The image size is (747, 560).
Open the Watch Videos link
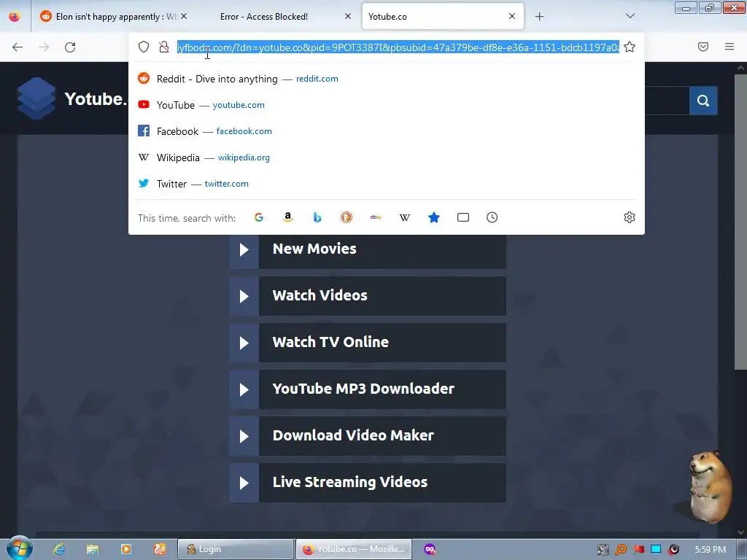(368, 296)
